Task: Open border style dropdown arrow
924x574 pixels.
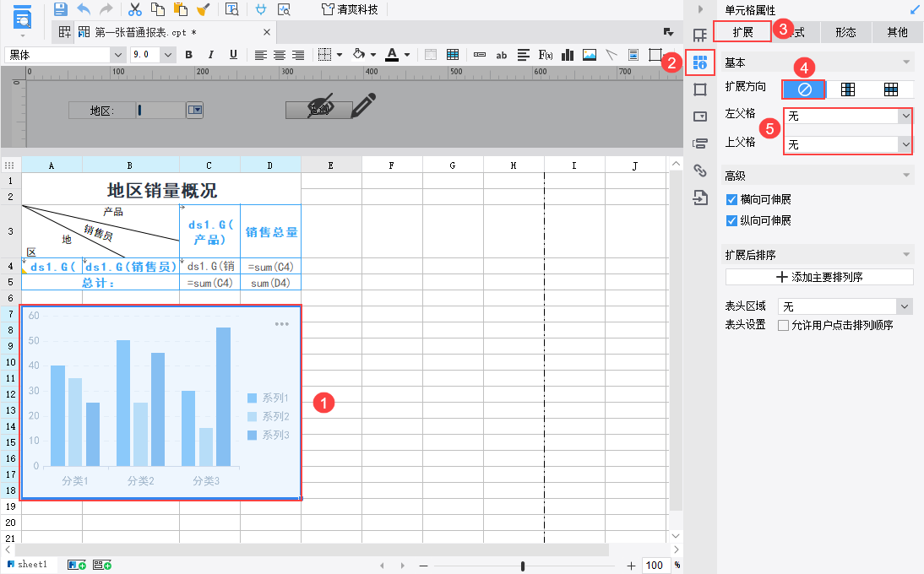Action: (340, 55)
